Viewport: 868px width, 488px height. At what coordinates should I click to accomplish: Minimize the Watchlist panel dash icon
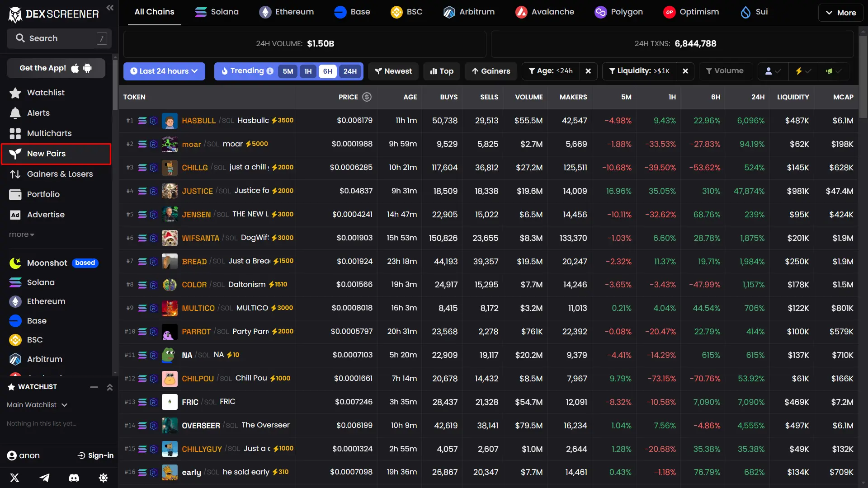coord(94,387)
